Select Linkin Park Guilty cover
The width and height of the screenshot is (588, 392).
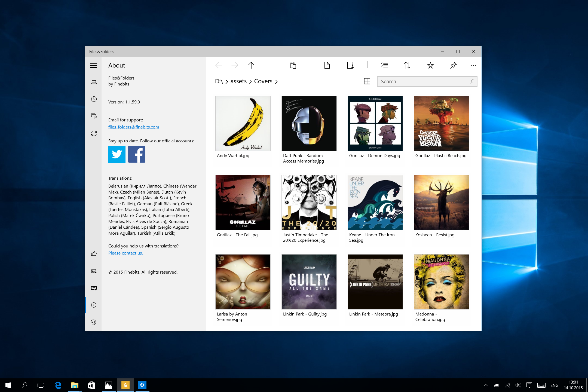[309, 282]
